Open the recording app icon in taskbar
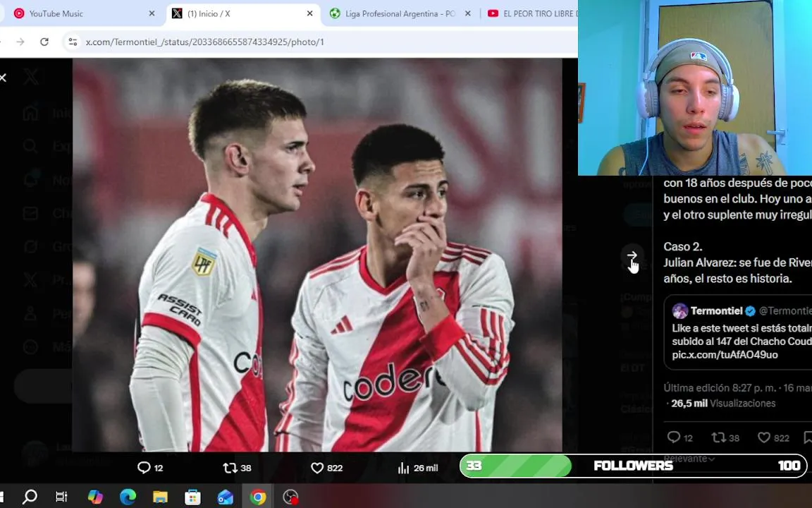812x508 pixels. (x=291, y=497)
